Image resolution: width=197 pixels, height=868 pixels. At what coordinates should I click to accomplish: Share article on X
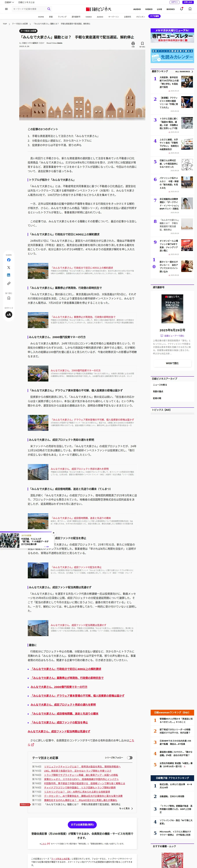click(9, 267)
